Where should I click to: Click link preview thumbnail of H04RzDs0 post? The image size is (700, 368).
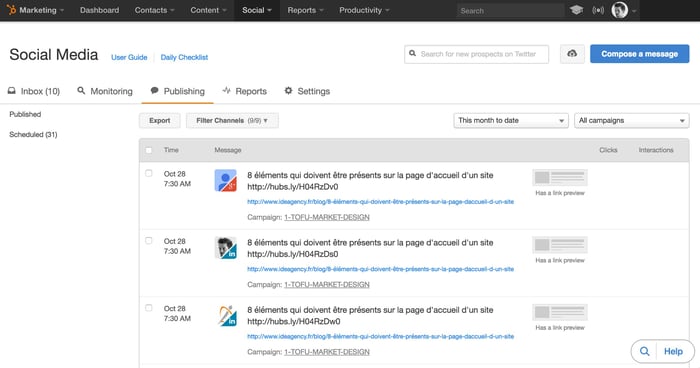click(560, 245)
